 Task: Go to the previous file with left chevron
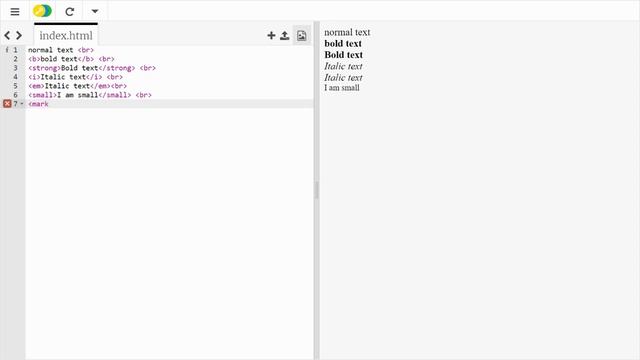click(x=7, y=36)
